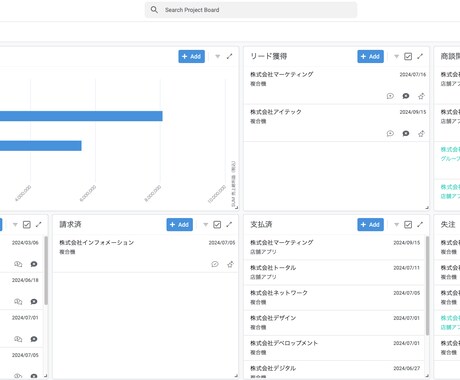Click the longer blue bar in the chart
This screenshot has height=380, width=460.
point(81,116)
